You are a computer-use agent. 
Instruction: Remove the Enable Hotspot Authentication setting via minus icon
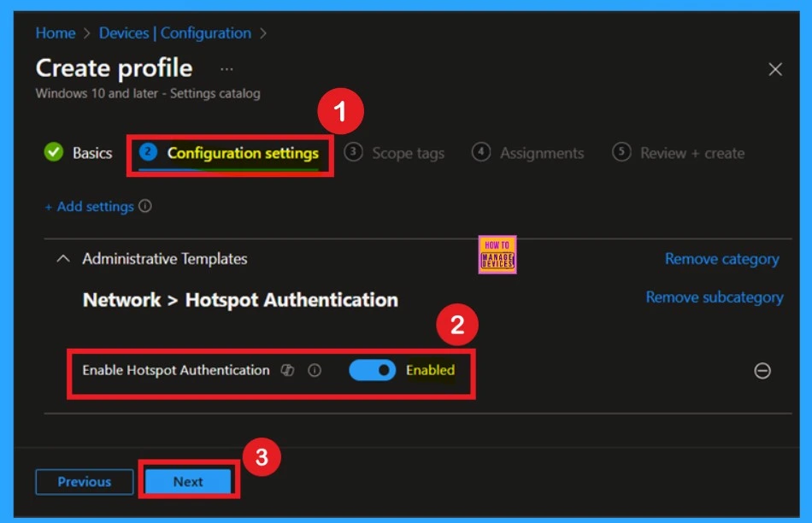coord(762,371)
